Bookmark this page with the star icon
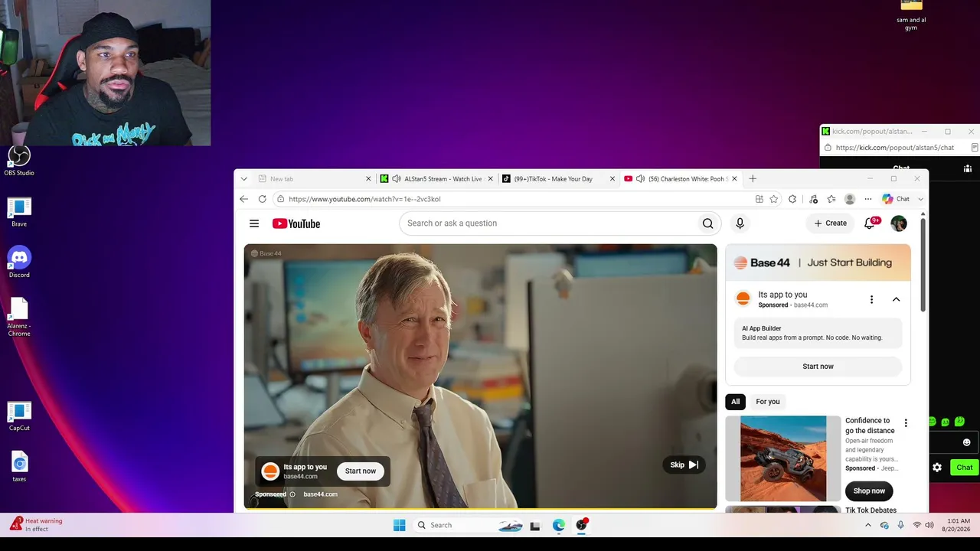Image resolution: width=980 pixels, height=551 pixels. point(774,199)
